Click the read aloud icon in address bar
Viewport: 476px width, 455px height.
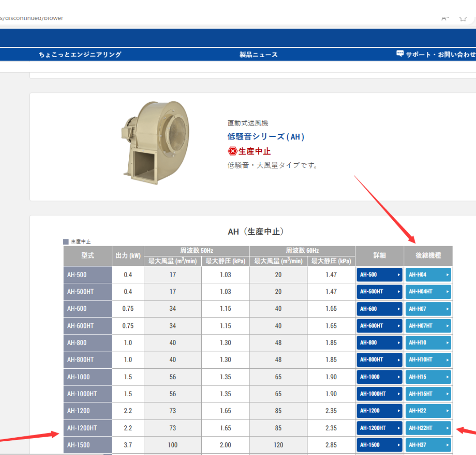point(445,18)
